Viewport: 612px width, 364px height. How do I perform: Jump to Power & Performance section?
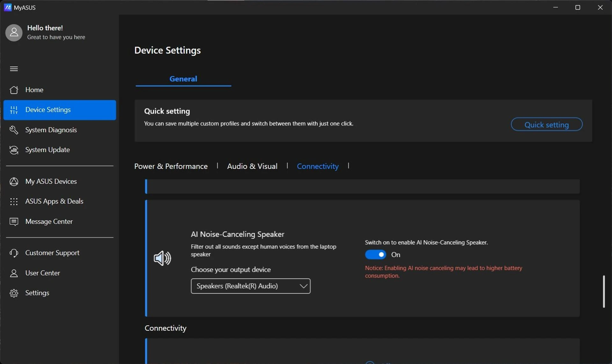(171, 166)
